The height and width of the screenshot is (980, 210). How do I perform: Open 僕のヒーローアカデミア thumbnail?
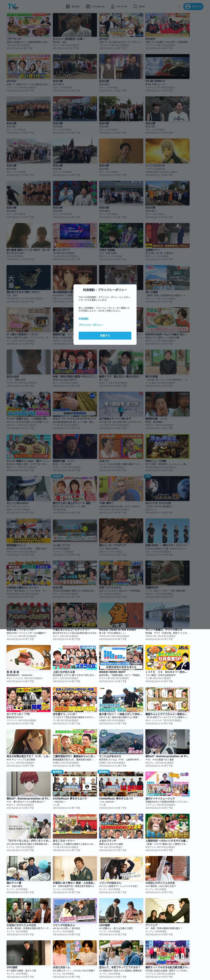(121, 531)
